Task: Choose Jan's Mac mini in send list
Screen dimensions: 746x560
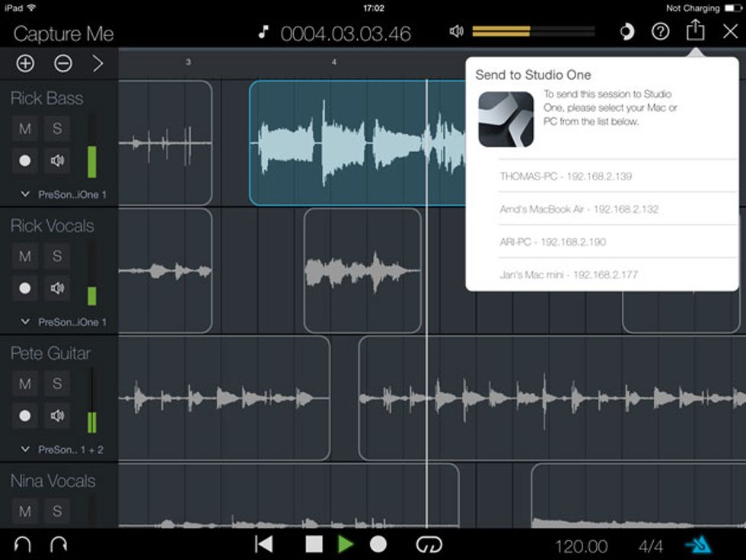Action: coord(568,275)
